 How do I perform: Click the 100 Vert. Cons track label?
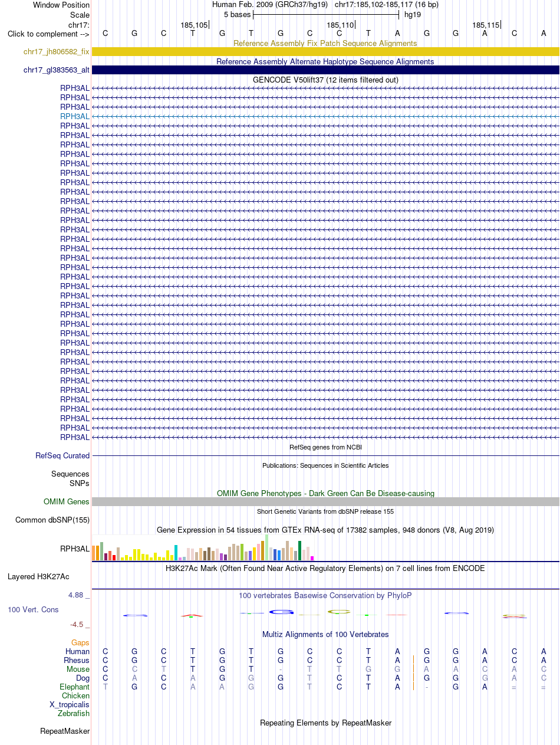pyautogui.click(x=33, y=609)
